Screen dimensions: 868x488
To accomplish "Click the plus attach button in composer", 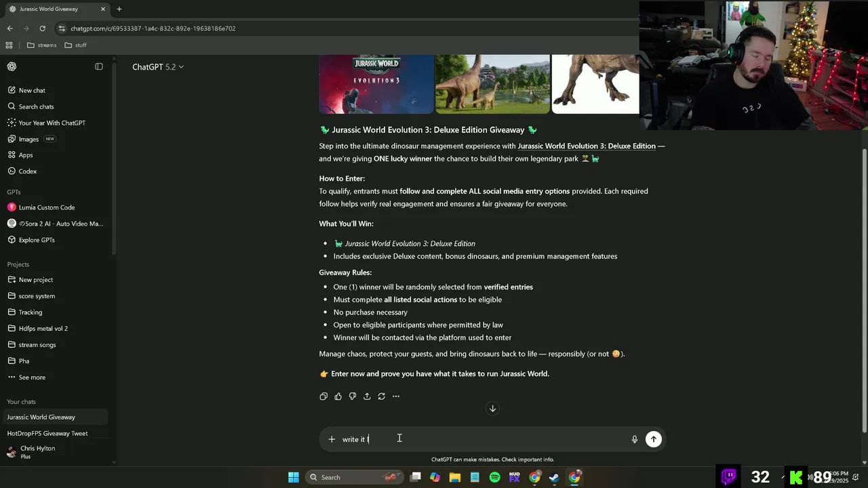I will click(x=332, y=439).
